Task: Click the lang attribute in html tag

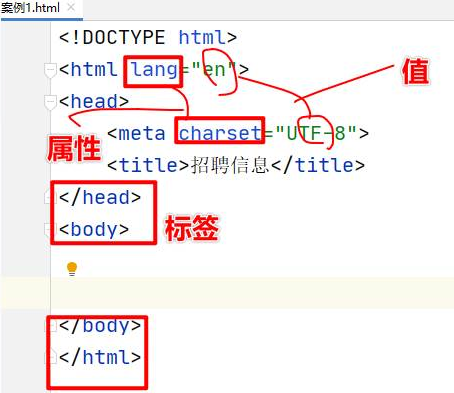Action: click(154, 70)
